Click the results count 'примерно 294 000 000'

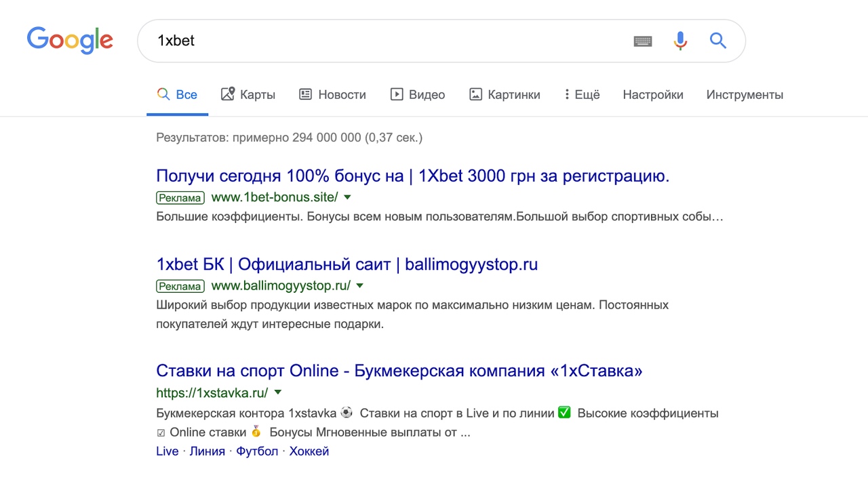point(297,138)
